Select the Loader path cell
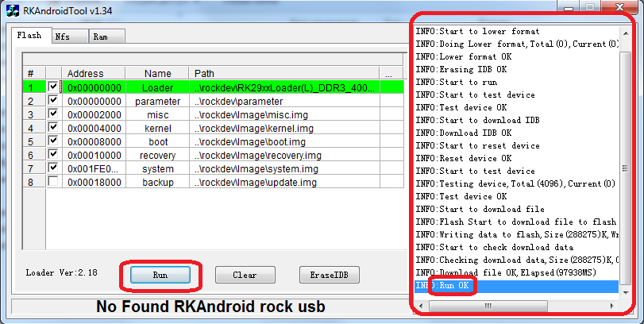 [x=284, y=87]
